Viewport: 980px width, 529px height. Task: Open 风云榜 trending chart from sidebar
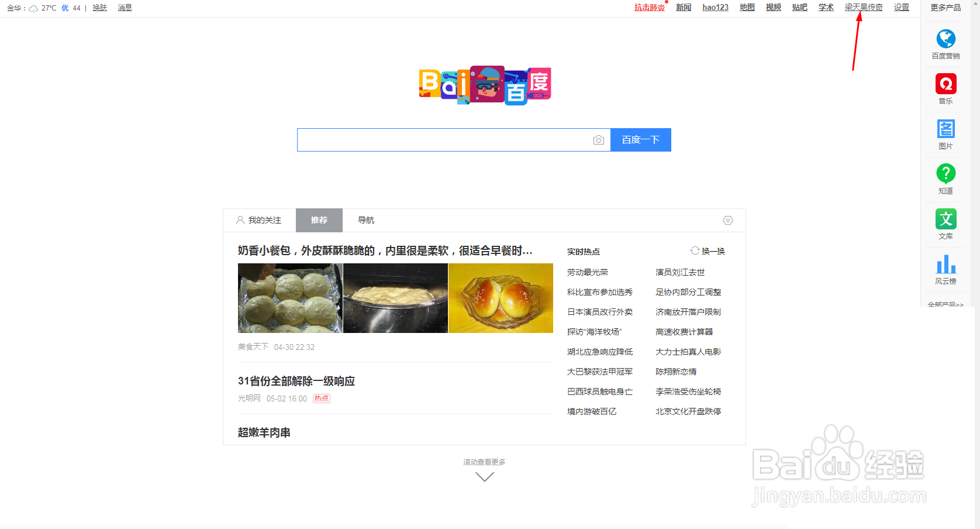point(946,269)
